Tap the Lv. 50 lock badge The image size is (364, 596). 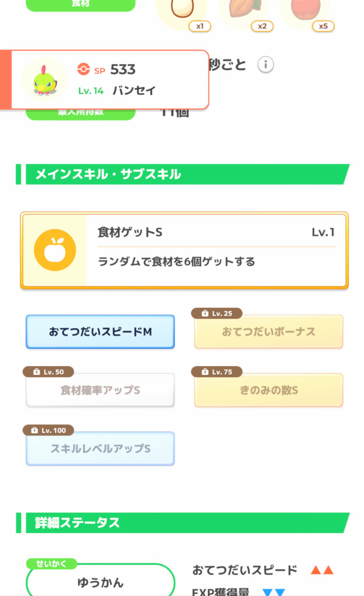coord(48,372)
